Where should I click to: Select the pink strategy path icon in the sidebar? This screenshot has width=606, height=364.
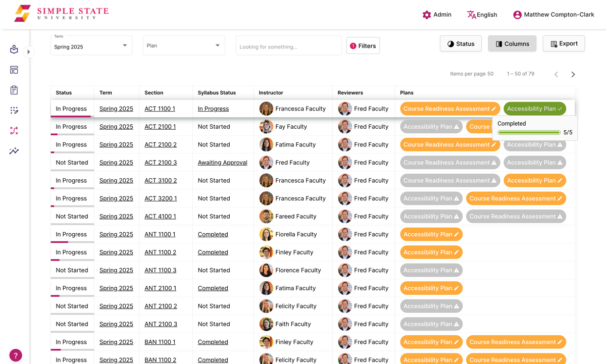[14, 130]
